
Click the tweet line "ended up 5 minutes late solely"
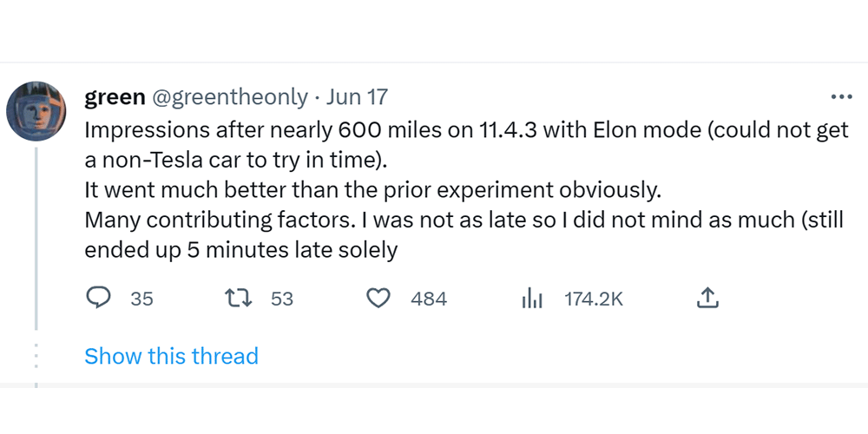tap(240, 250)
